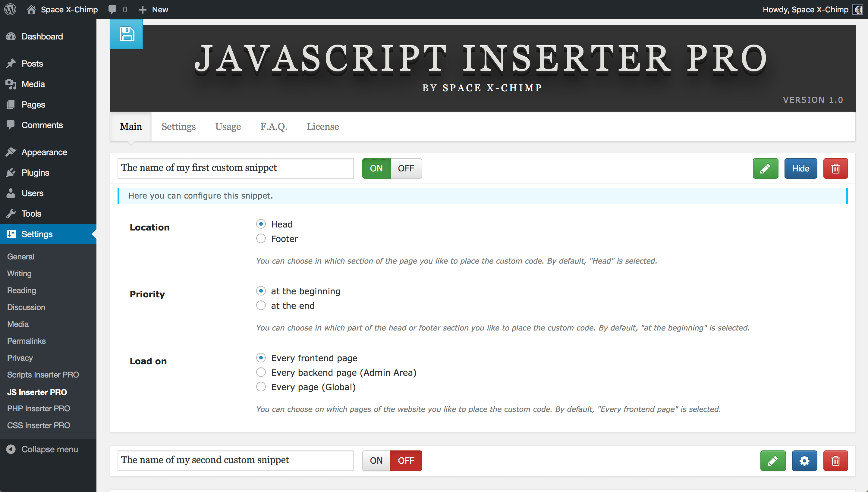Image resolution: width=868 pixels, height=492 pixels.
Task: Open the F.A.Q. tab
Action: coord(274,126)
